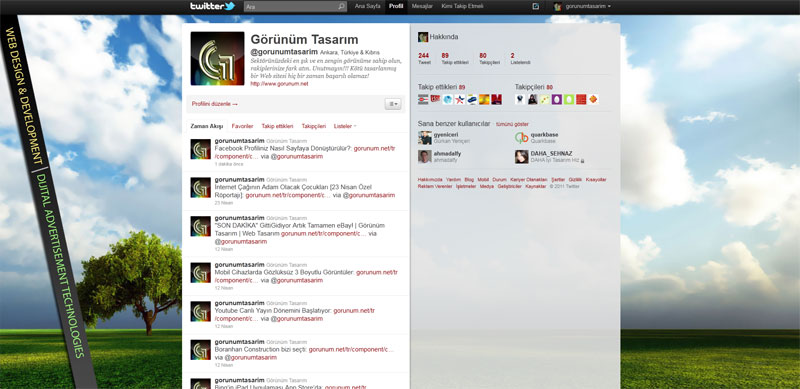Click Profilini düzenle link
Viewport: 800px width, 389px height.
(x=215, y=104)
